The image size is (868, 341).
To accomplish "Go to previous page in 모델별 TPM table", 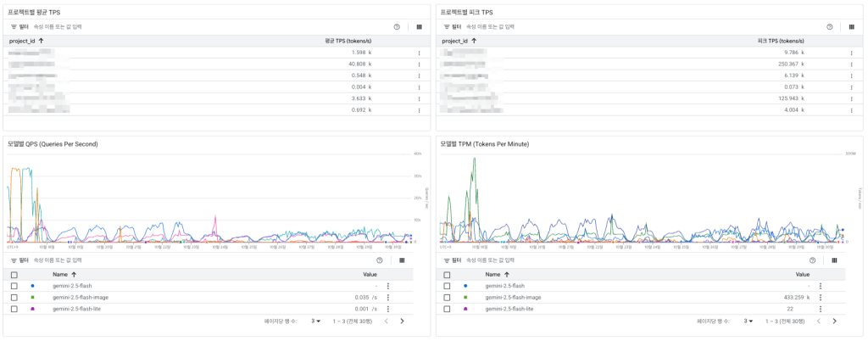I will [x=818, y=321].
